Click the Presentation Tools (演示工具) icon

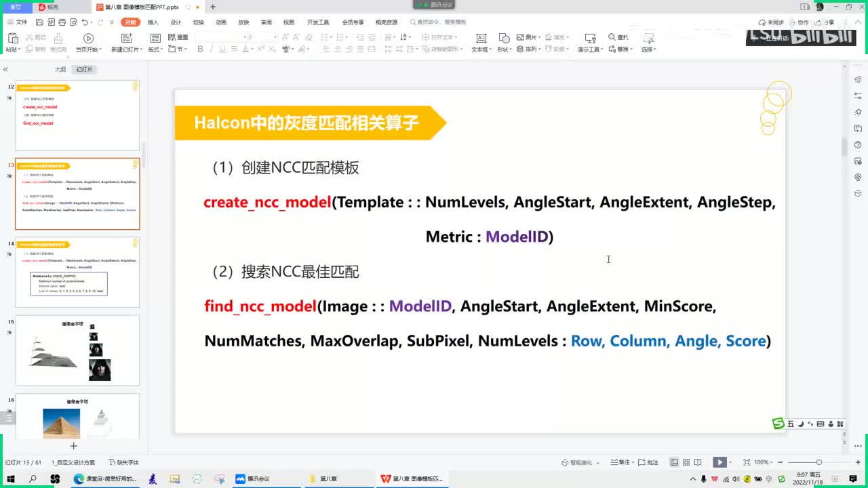(589, 39)
